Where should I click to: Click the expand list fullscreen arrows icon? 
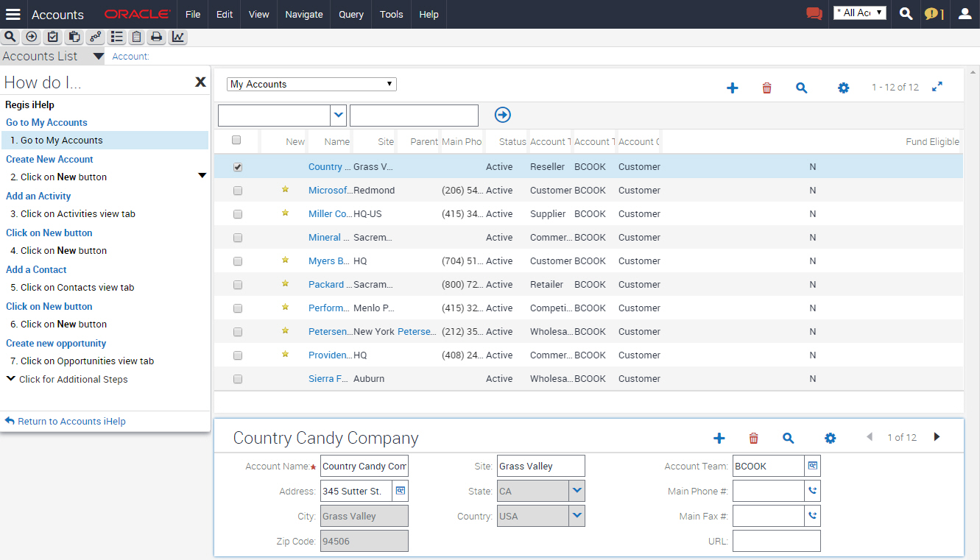click(x=937, y=87)
